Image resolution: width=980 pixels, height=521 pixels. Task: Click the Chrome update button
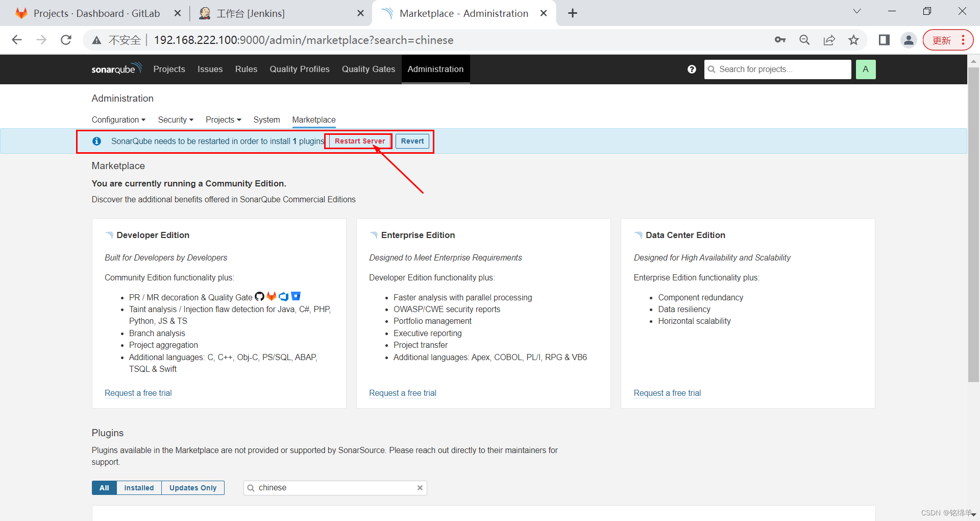[x=942, y=40]
